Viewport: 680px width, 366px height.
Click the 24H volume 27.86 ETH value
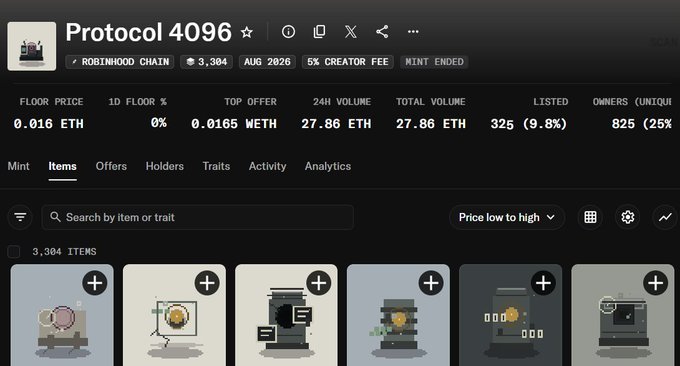pos(336,124)
